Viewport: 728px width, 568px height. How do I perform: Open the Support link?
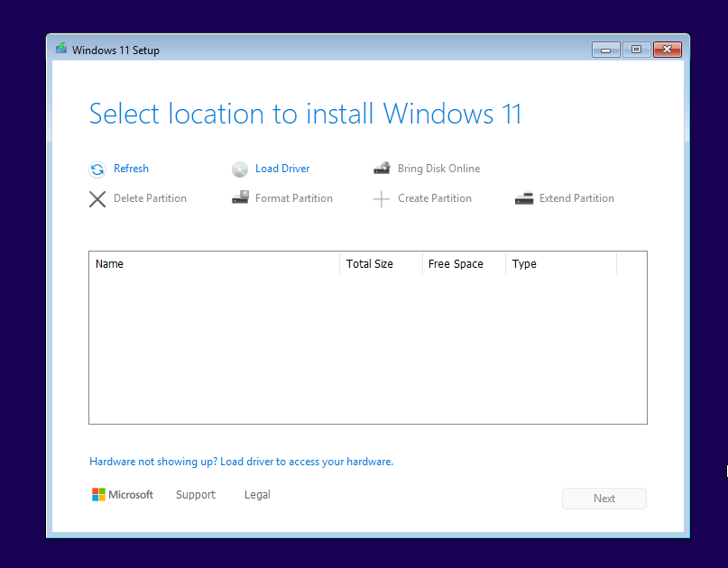click(196, 495)
